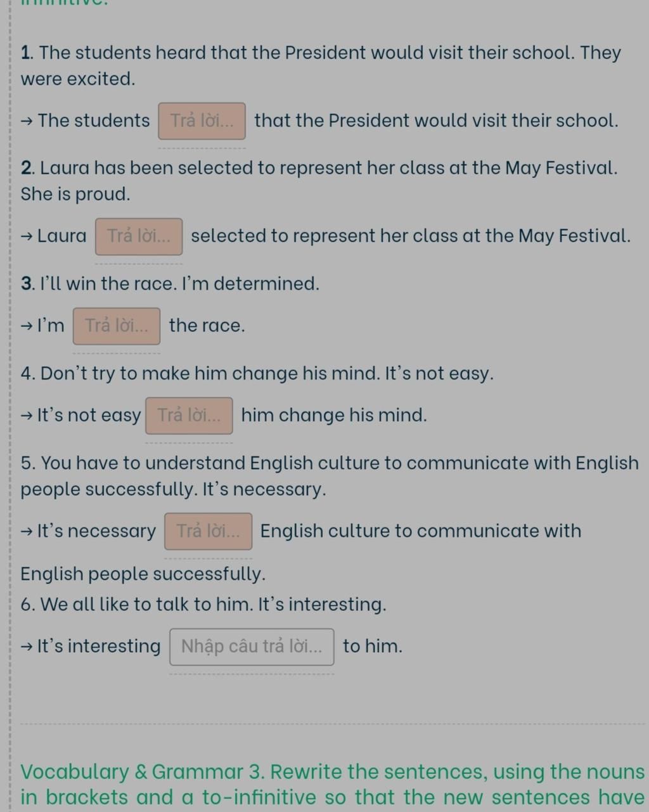Click the text 'him change his mind.'
This screenshot has width=649, height=812.
click(334, 415)
